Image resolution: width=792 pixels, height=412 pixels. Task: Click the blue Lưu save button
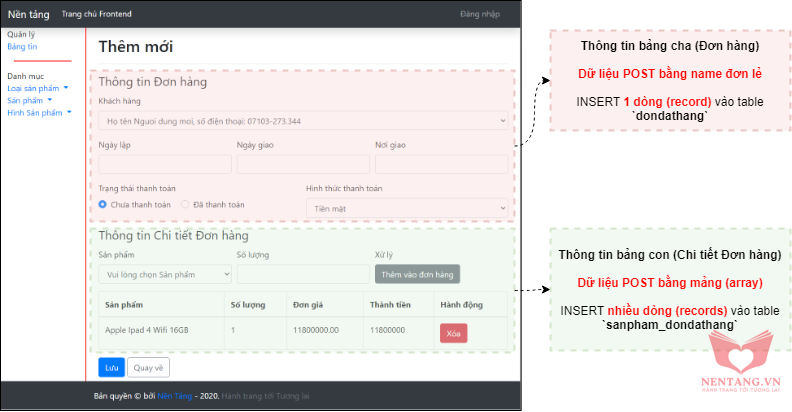(x=111, y=368)
